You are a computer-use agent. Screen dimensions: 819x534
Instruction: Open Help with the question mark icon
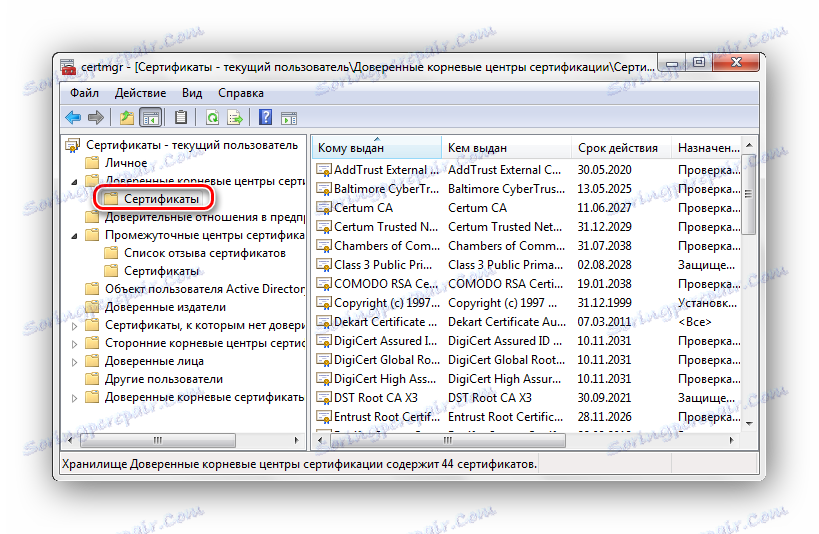265,118
